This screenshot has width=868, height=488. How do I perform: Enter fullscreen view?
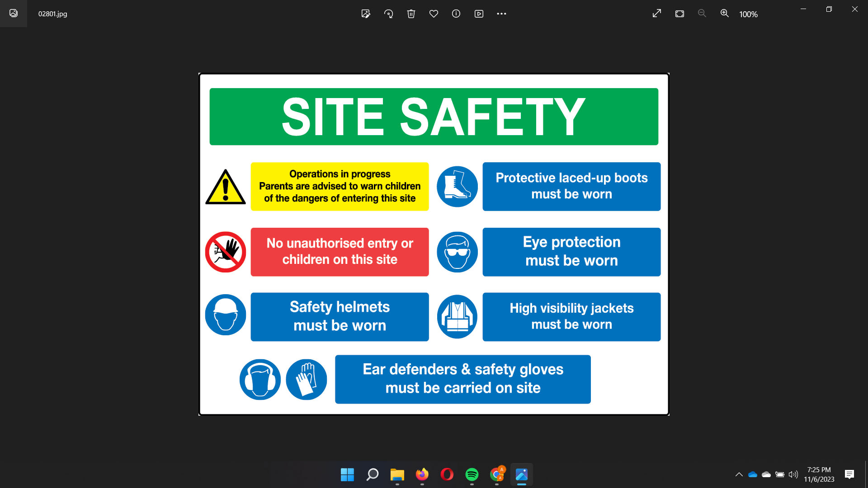(656, 14)
